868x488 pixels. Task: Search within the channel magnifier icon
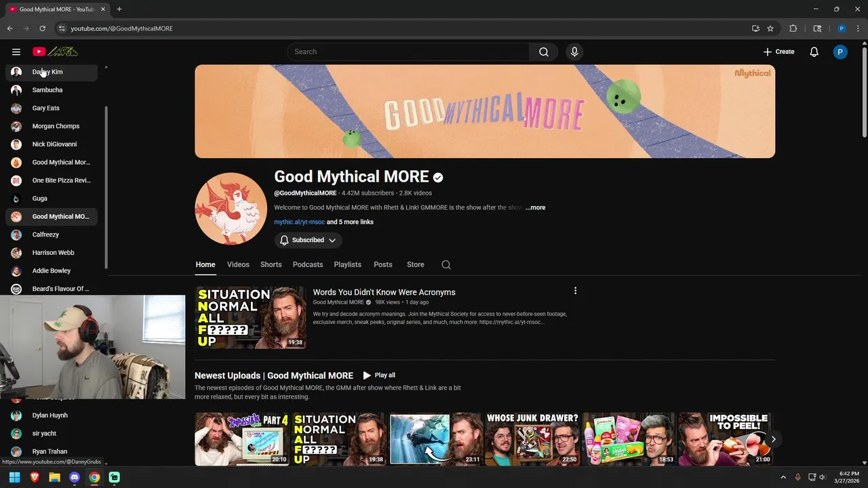pyautogui.click(x=446, y=265)
